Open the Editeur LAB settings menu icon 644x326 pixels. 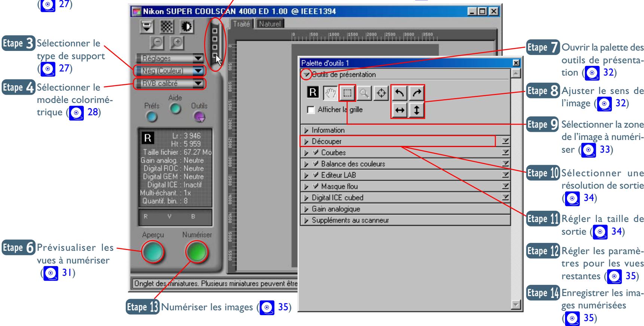pos(505,175)
